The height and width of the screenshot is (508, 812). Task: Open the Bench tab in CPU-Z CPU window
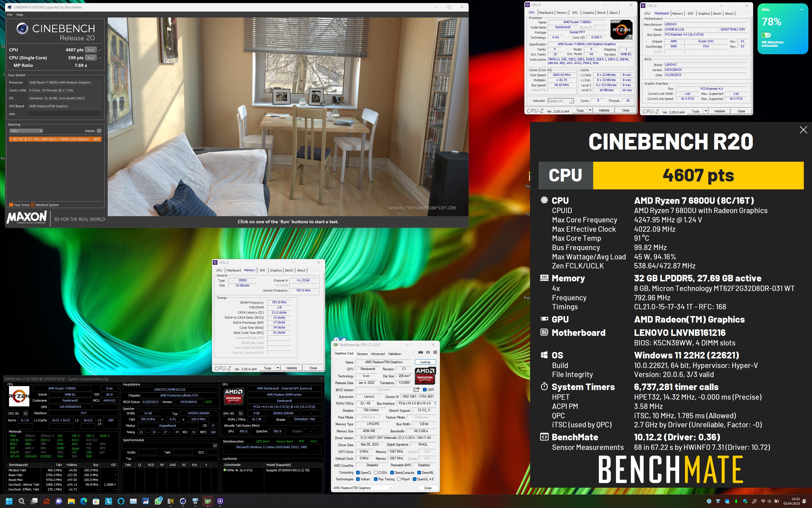602,13
